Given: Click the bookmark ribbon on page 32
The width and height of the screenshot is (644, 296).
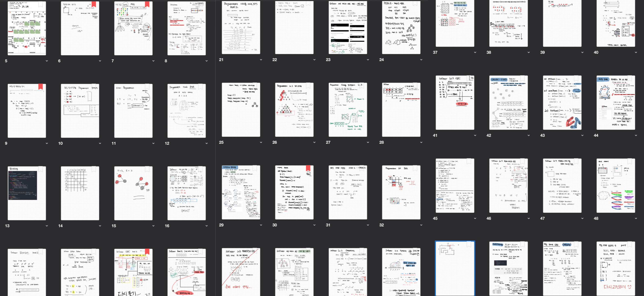Looking at the screenshot, I should click(x=415, y=168).
